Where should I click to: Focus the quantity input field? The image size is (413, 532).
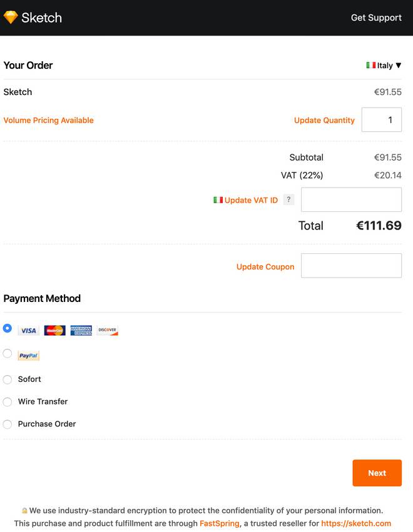tap(382, 120)
